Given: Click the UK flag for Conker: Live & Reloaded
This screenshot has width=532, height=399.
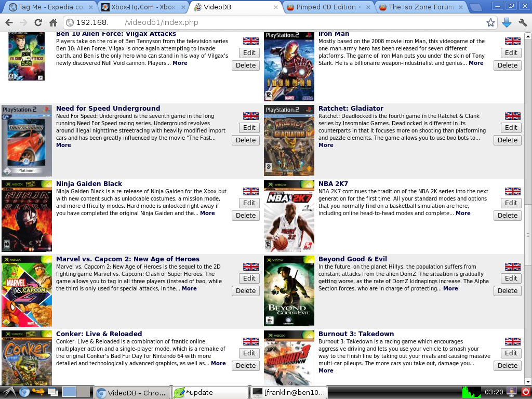Looking at the screenshot, I should [x=251, y=342].
